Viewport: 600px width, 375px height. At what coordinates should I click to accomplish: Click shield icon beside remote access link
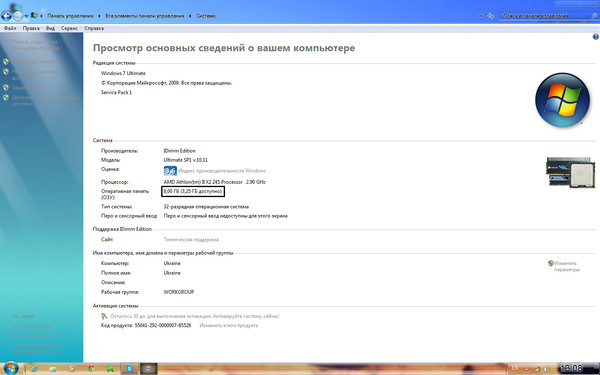pos(6,72)
